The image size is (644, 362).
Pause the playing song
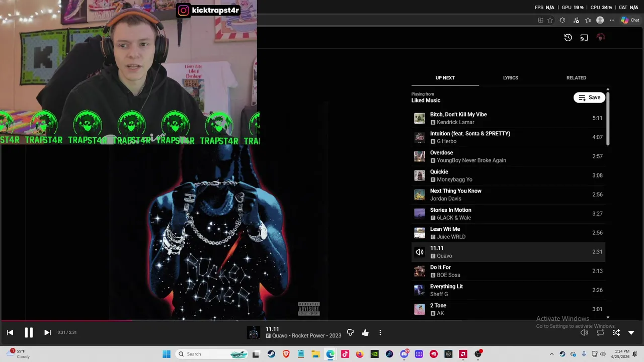(x=29, y=332)
